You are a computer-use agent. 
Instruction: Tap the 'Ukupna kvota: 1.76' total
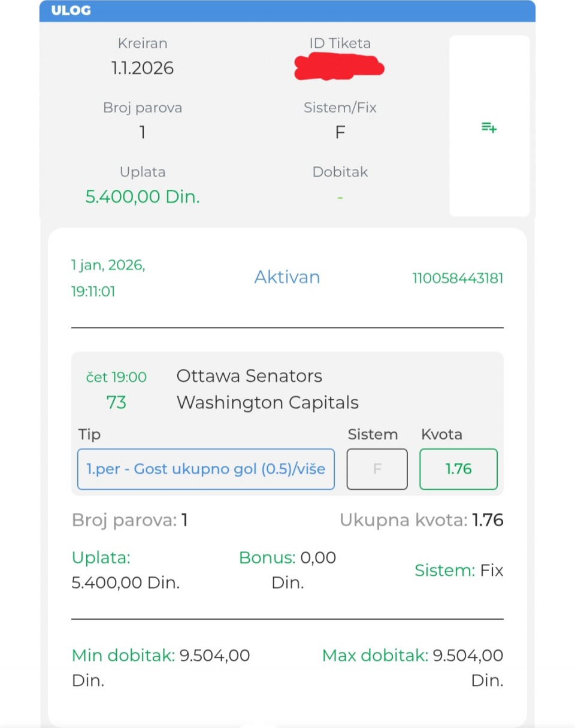pos(421,520)
